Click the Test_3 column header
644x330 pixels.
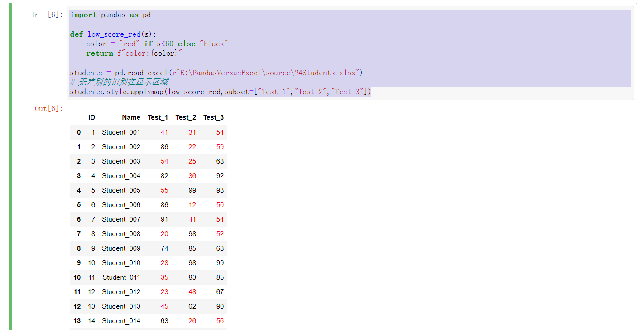[213, 117]
